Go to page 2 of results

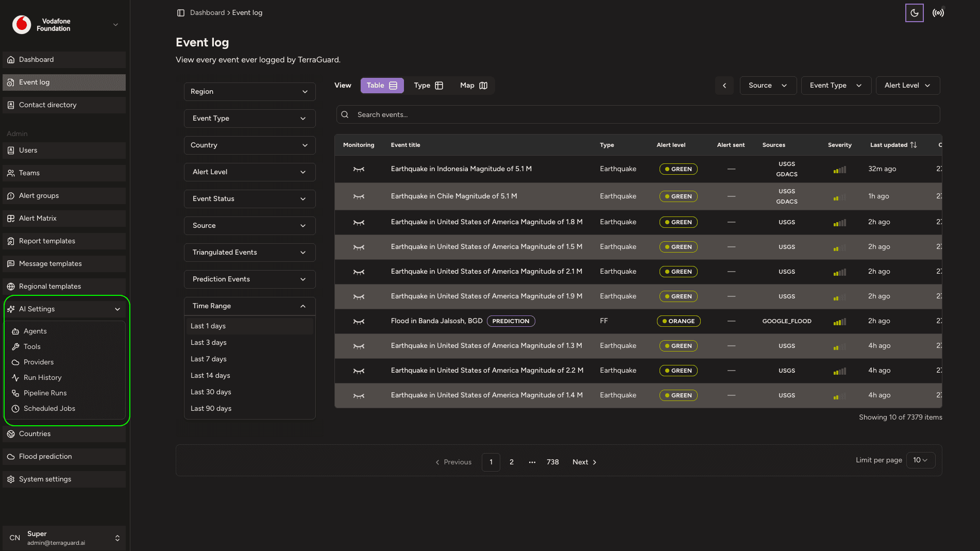tap(512, 462)
